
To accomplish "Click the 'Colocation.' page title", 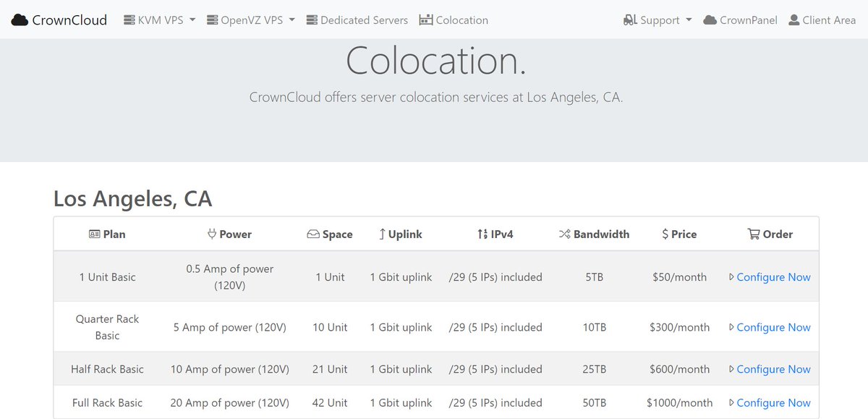I will (x=436, y=61).
